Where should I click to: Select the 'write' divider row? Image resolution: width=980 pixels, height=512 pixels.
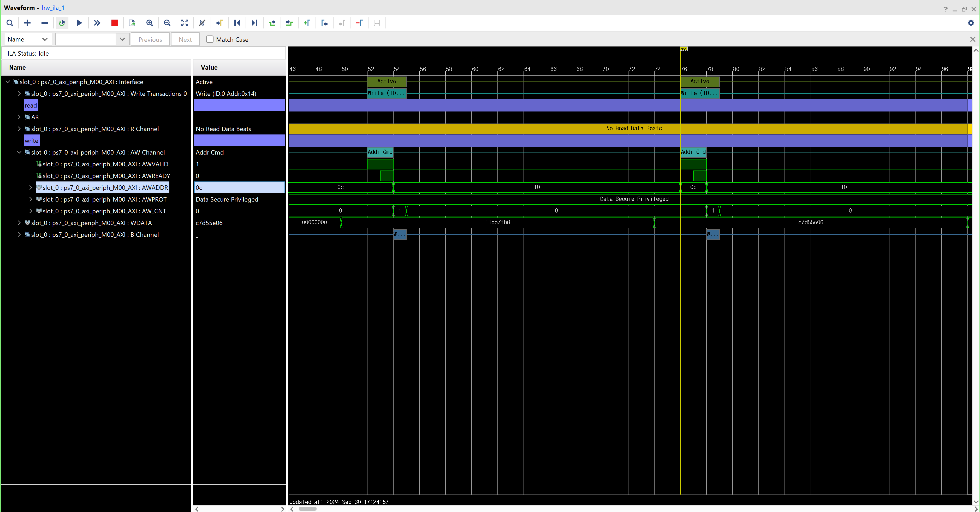coord(32,140)
